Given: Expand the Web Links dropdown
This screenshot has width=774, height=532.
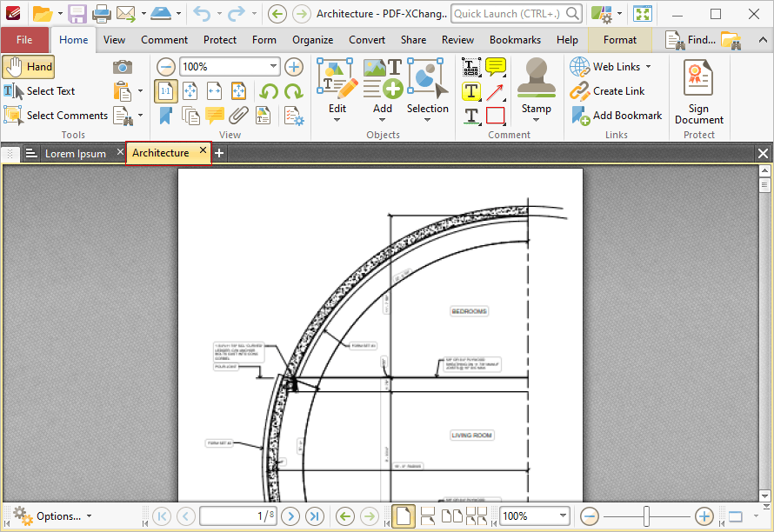Looking at the screenshot, I should 648,67.
